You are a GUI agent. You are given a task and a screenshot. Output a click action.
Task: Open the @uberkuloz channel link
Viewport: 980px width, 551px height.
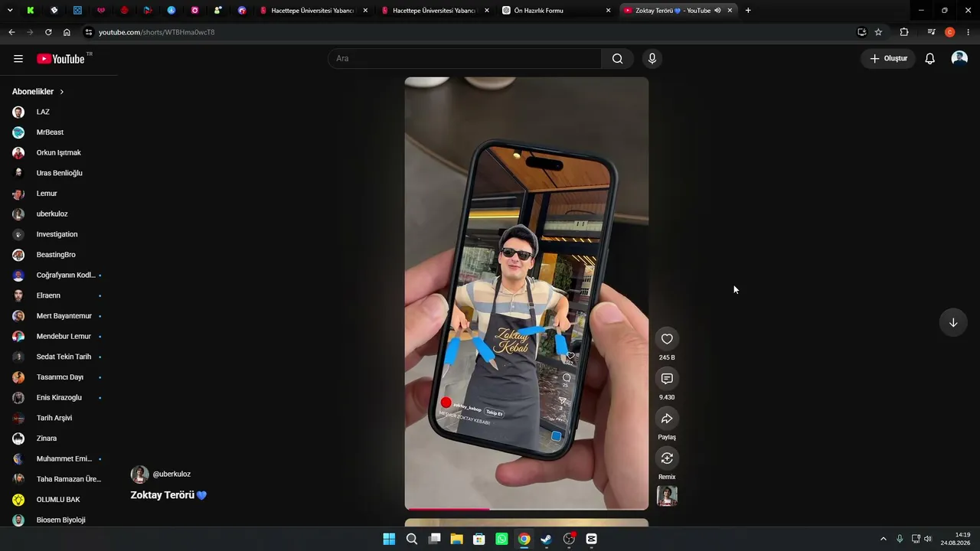171,474
